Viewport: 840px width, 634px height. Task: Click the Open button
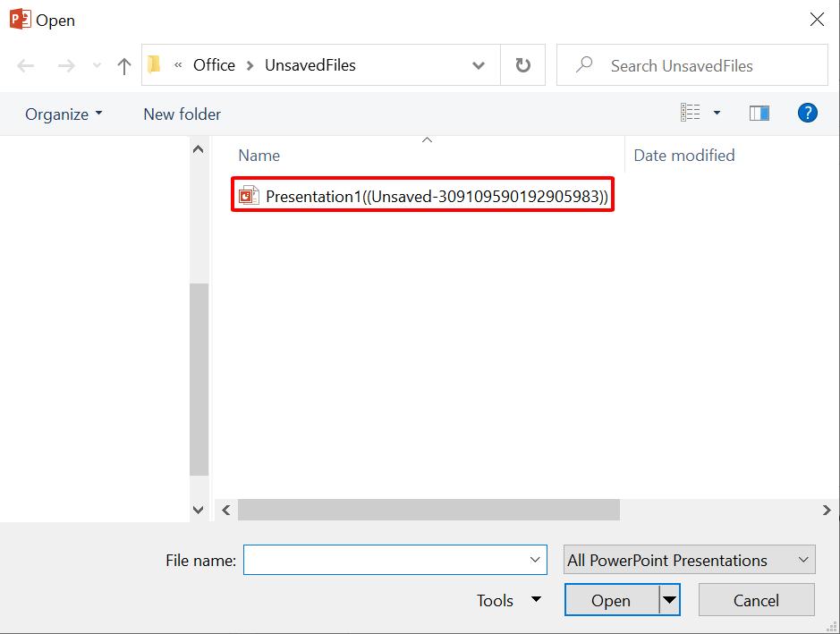(611, 600)
